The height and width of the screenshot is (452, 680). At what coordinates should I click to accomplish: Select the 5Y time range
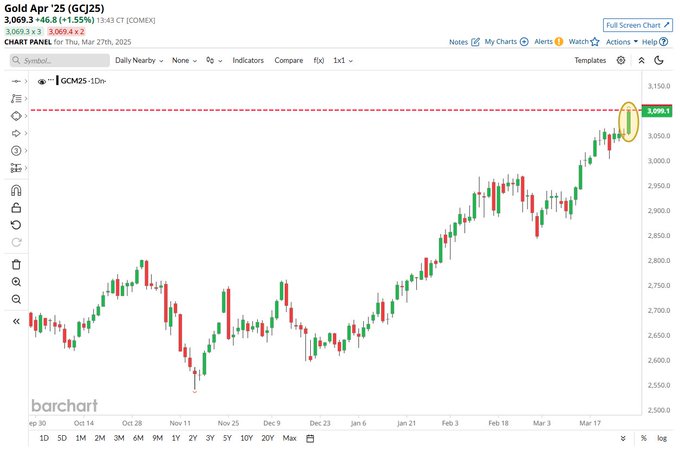[227, 438]
